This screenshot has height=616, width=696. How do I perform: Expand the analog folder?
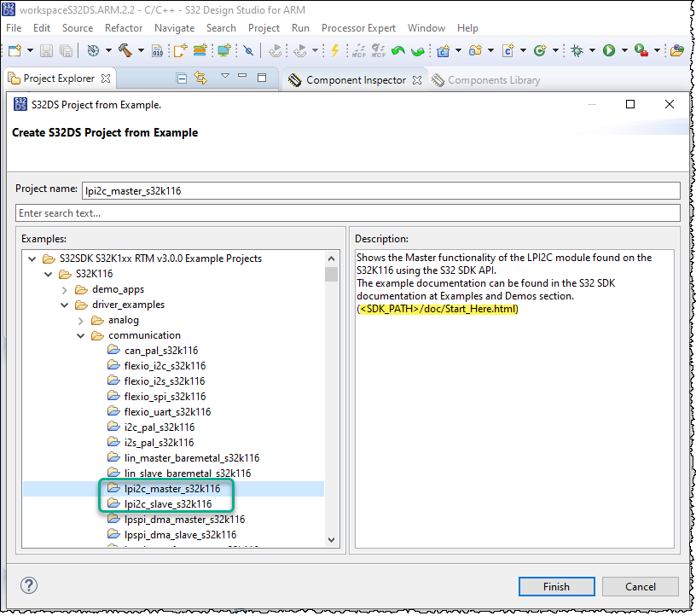pos(81,321)
